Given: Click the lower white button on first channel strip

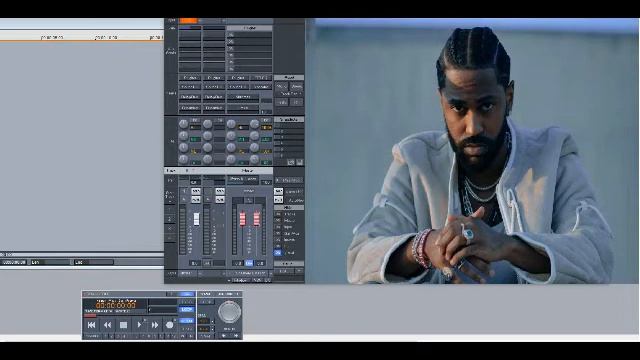Looking at the screenshot, I should coord(196,200).
